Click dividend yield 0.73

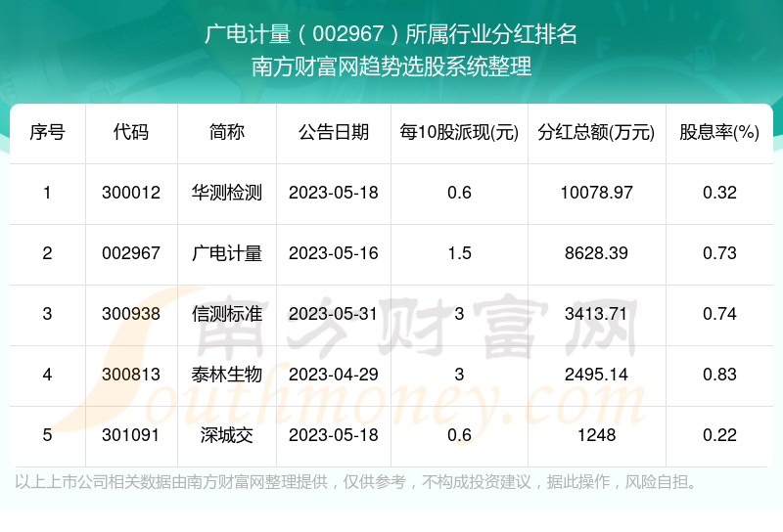(x=719, y=253)
